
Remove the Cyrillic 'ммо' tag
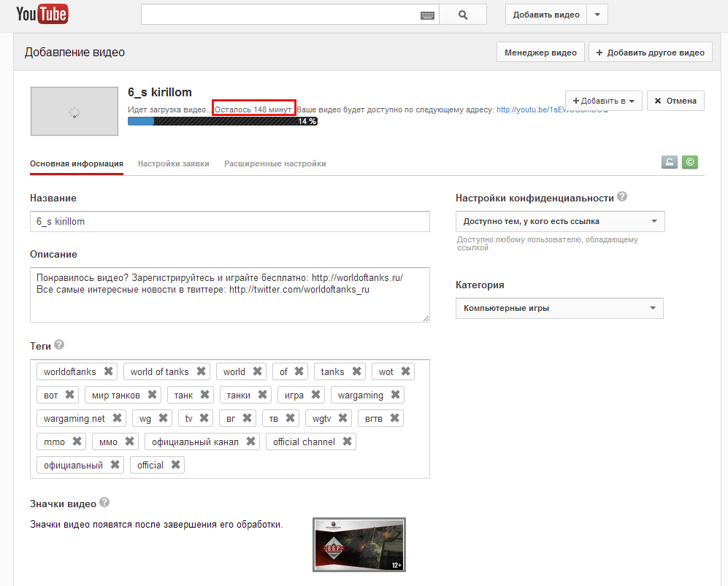tap(129, 442)
